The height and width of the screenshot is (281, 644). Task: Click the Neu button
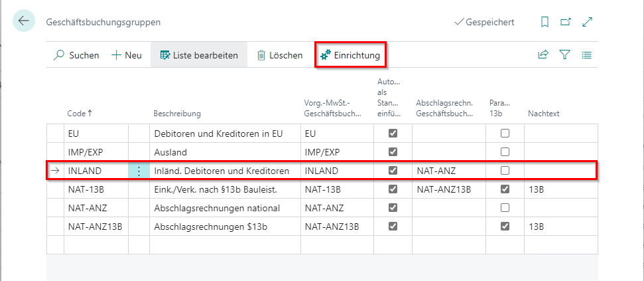[x=126, y=55]
